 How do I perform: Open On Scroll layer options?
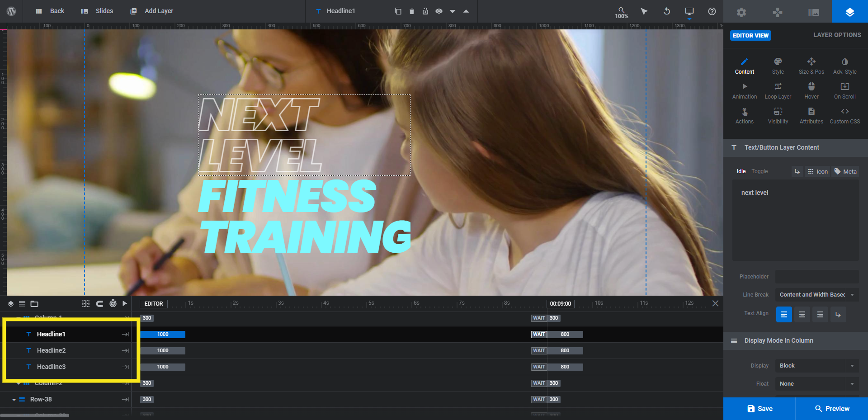(845, 91)
